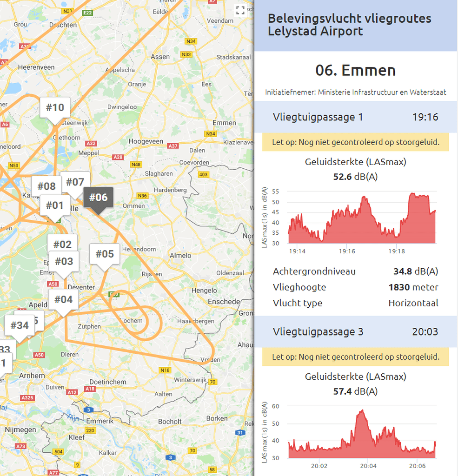Click the orange holding loop near Lochem
The width and height of the screenshot is (458, 476).
pos(136,316)
